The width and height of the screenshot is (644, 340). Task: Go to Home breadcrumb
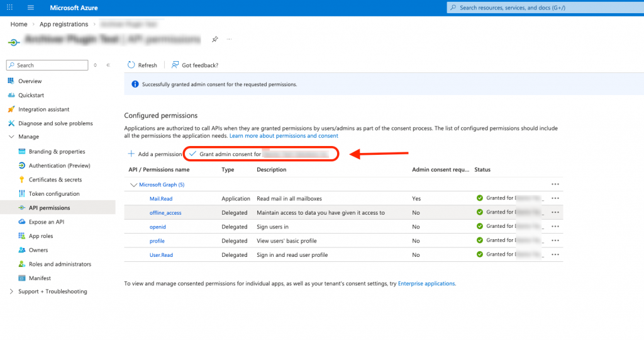coord(19,25)
